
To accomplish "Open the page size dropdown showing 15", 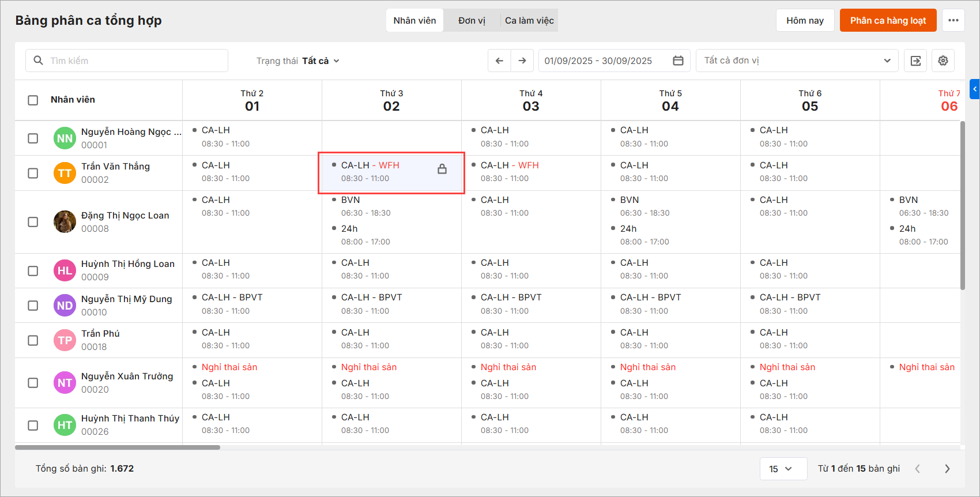I will click(x=781, y=469).
